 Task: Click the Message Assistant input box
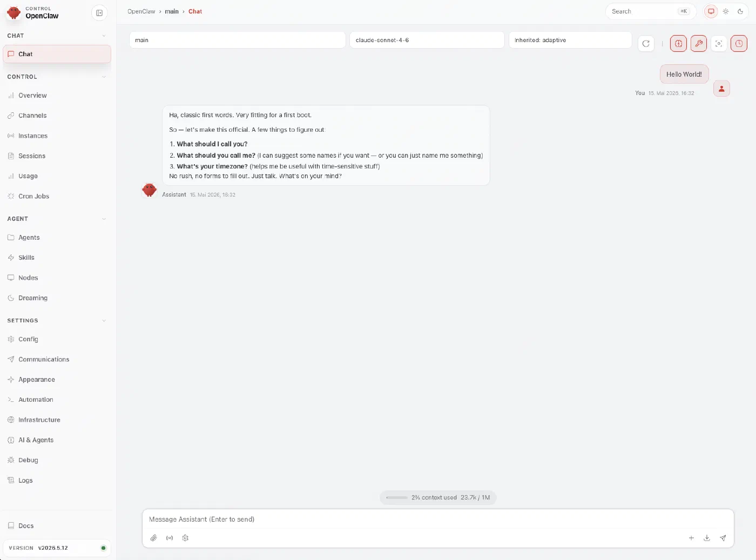click(x=438, y=519)
